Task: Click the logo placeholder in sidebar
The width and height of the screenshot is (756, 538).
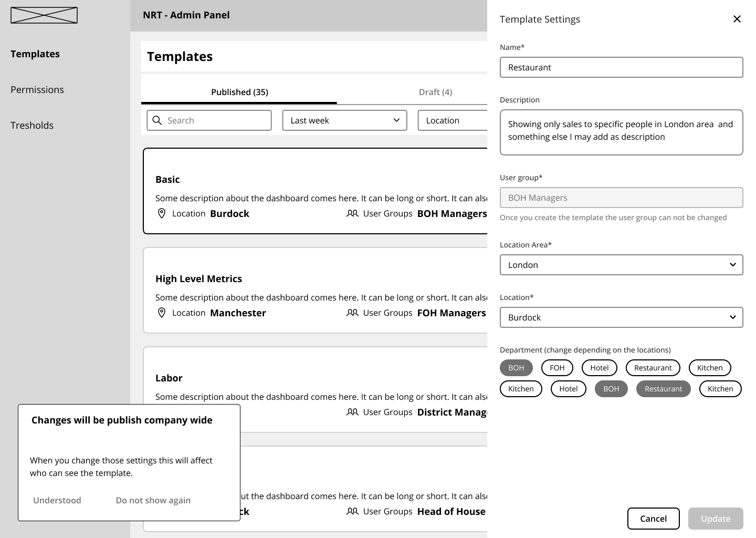Action: pyautogui.click(x=44, y=15)
